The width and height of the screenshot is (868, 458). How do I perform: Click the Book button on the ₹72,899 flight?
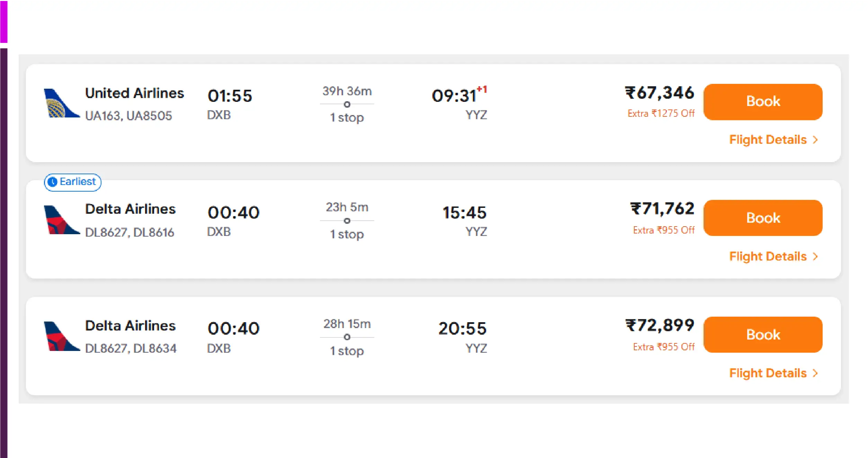point(763,335)
